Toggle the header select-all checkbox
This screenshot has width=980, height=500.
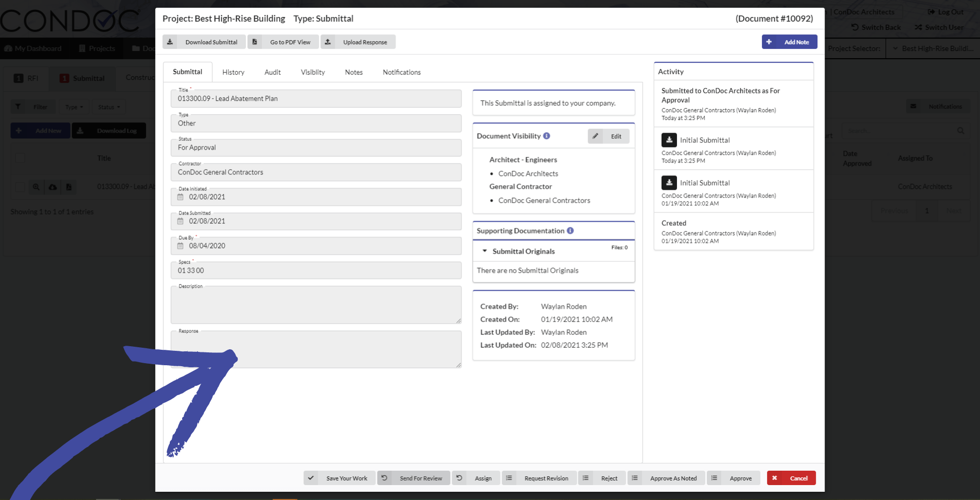tap(20, 158)
